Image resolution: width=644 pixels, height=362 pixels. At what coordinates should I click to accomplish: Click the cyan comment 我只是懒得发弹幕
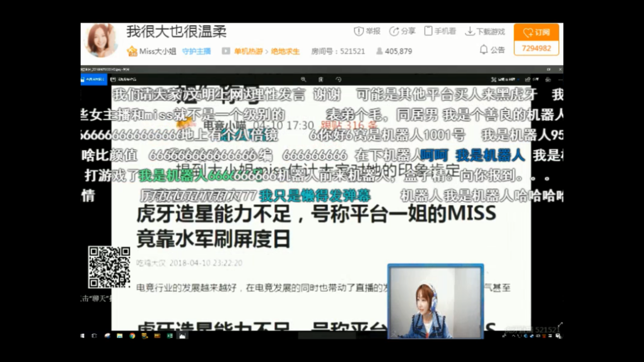[x=315, y=195]
